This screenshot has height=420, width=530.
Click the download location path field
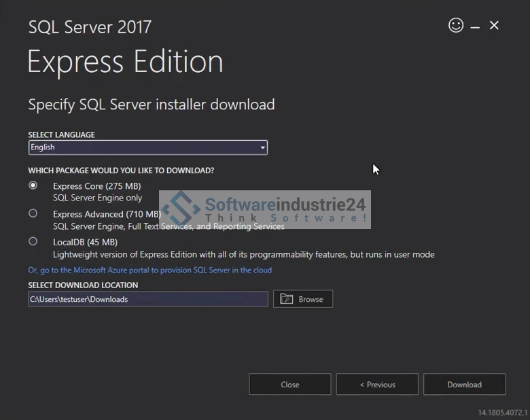coord(147,299)
